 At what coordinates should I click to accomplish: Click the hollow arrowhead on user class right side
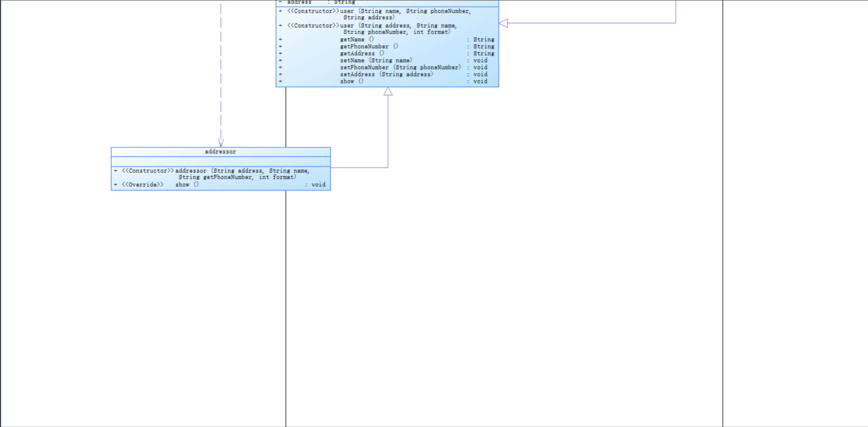click(504, 24)
